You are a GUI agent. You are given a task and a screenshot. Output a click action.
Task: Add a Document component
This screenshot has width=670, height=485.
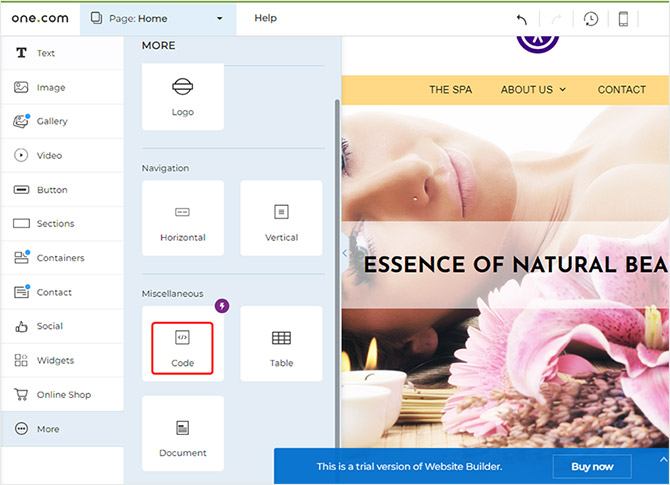[182, 437]
